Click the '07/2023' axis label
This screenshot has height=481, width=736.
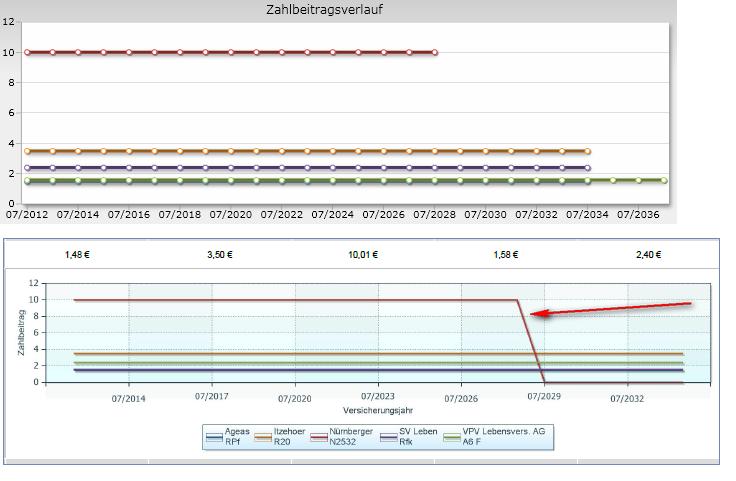tap(378, 397)
